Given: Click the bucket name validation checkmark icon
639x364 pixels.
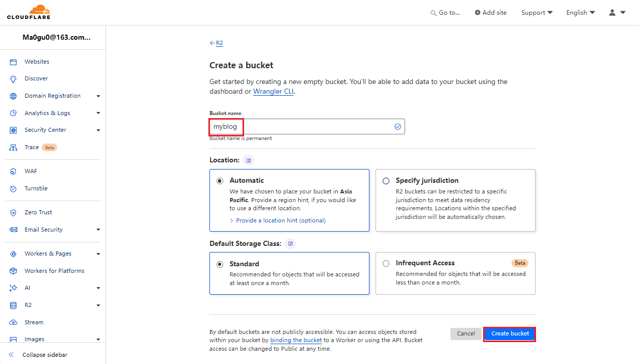Looking at the screenshot, I should [x=397, y=127].
